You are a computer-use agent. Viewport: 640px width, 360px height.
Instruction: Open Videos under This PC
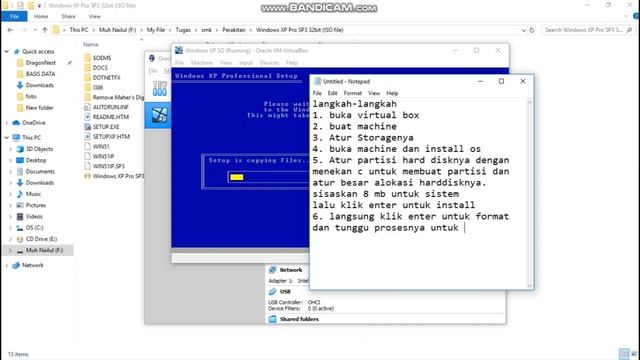click(34, 216)
